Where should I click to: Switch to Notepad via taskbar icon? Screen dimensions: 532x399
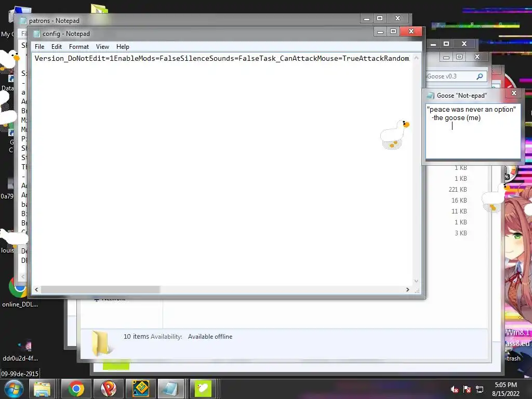[170, 389]
